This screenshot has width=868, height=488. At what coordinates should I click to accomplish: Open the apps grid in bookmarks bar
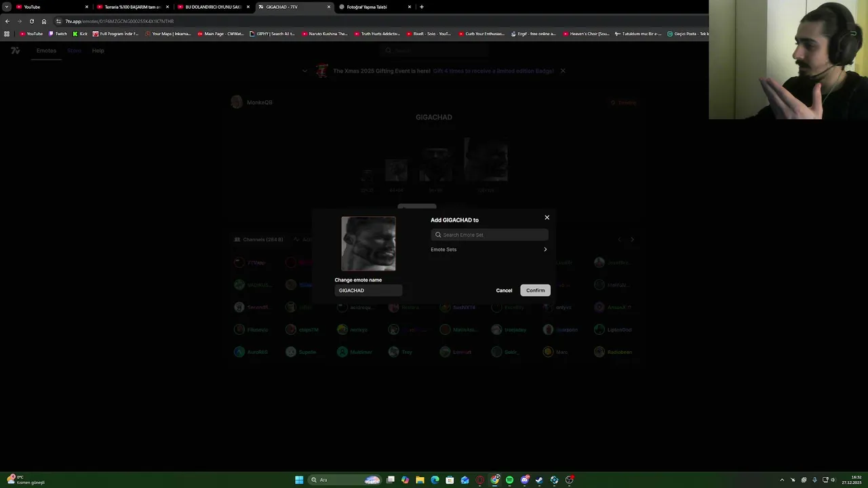pos(7,34)
